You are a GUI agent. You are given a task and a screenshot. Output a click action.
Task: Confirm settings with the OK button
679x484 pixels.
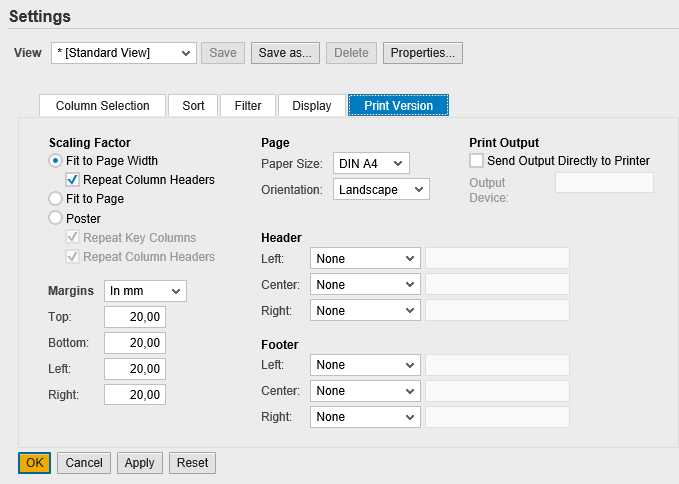[35, 463]
